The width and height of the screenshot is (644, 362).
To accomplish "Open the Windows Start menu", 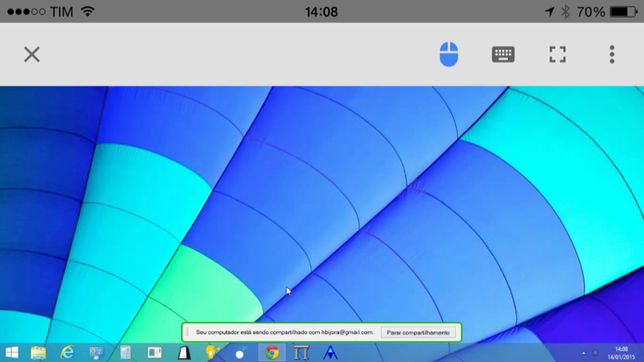I will (12, 353).
